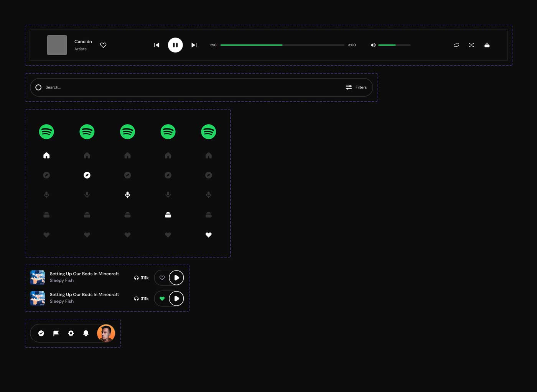Viewport: 537px width, 392px height.
Task: Open the user profile avatar
Action: coord(106,333)
